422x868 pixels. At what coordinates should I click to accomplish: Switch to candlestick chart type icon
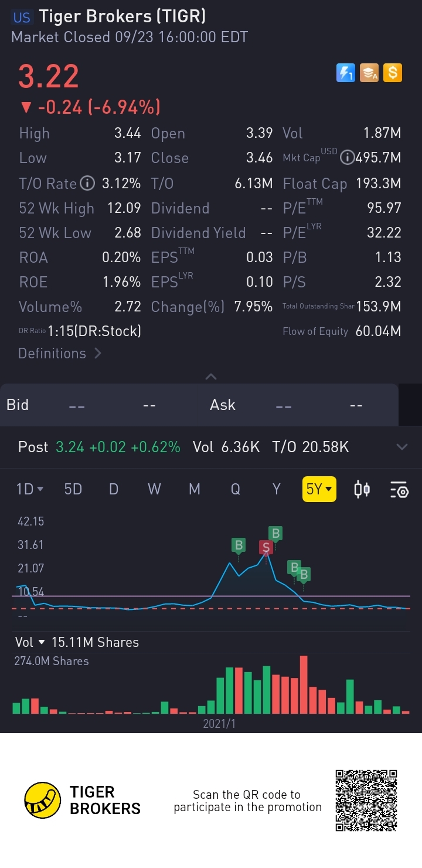click(x=362, y=489)
